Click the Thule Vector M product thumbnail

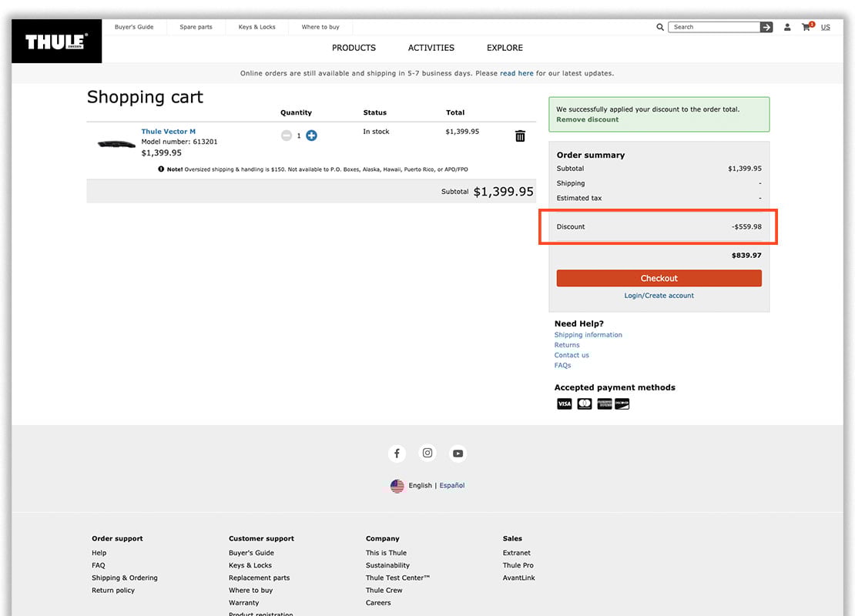pos(116,143)
